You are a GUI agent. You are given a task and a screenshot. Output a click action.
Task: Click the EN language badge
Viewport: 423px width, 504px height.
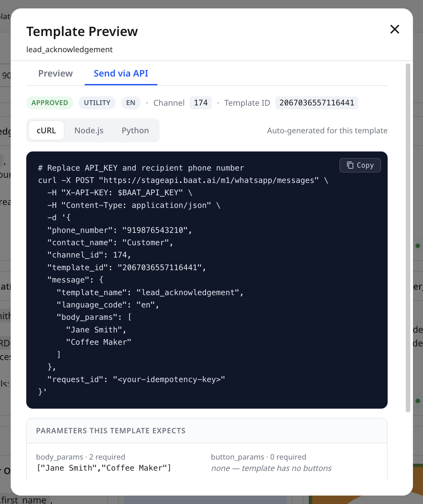[x=131, y=103]
